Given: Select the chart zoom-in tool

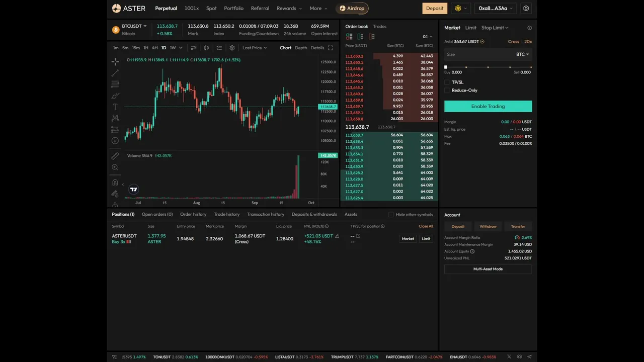Looking at the screenshot, I should [115, 167].
